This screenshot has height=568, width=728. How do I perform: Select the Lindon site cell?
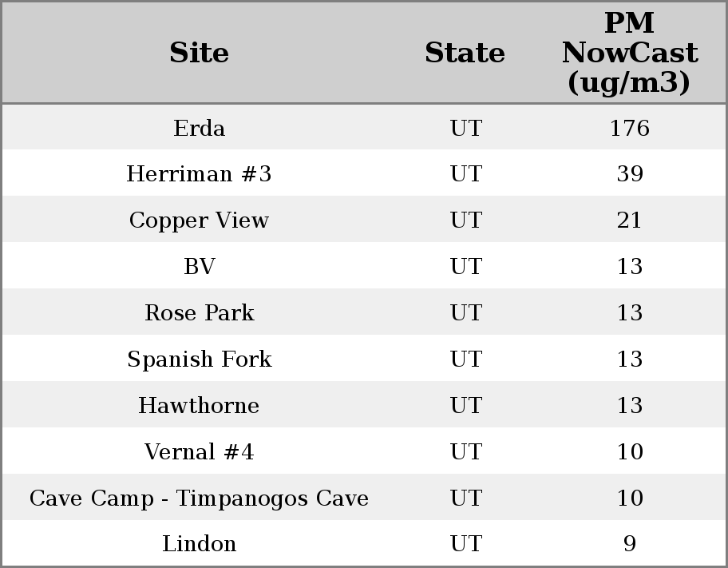coord(199,544)
